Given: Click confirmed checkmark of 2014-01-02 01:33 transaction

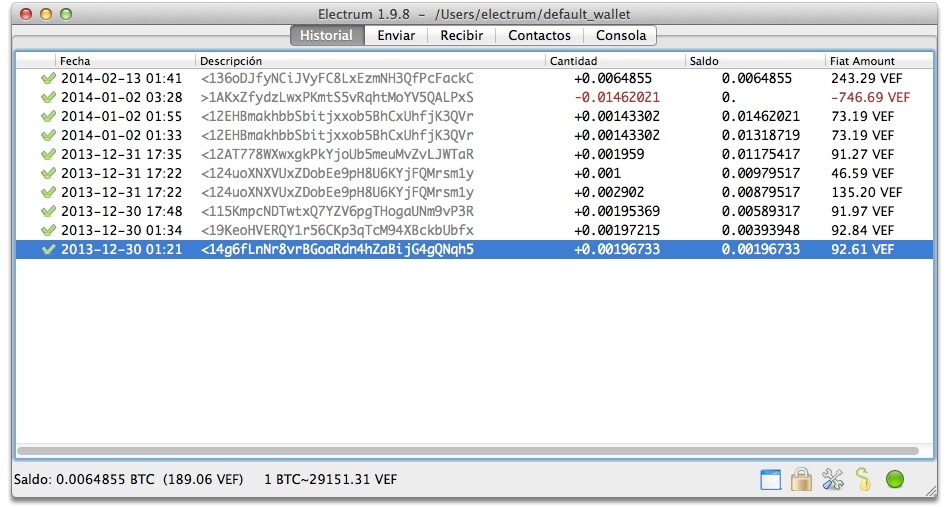Looking at the screenshot, I should coord(48,135).
